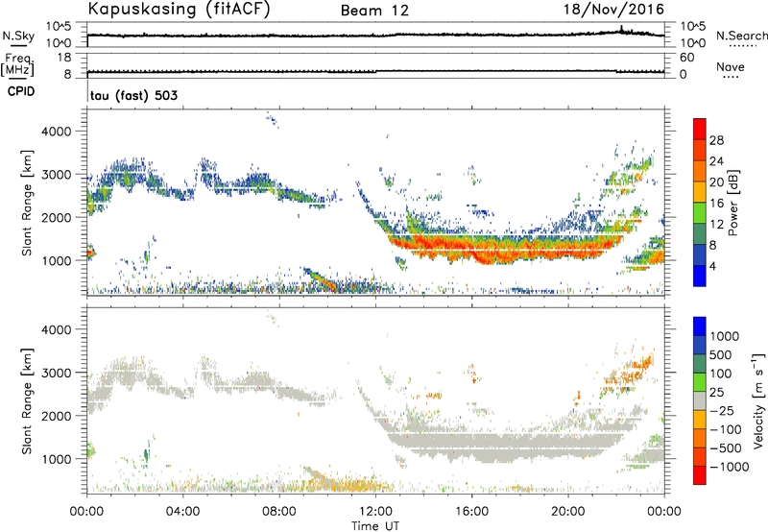This screenshot has width=768, height=532.
Task: Click the 'N.Search' legend label
Action: [x=741, y=36]
